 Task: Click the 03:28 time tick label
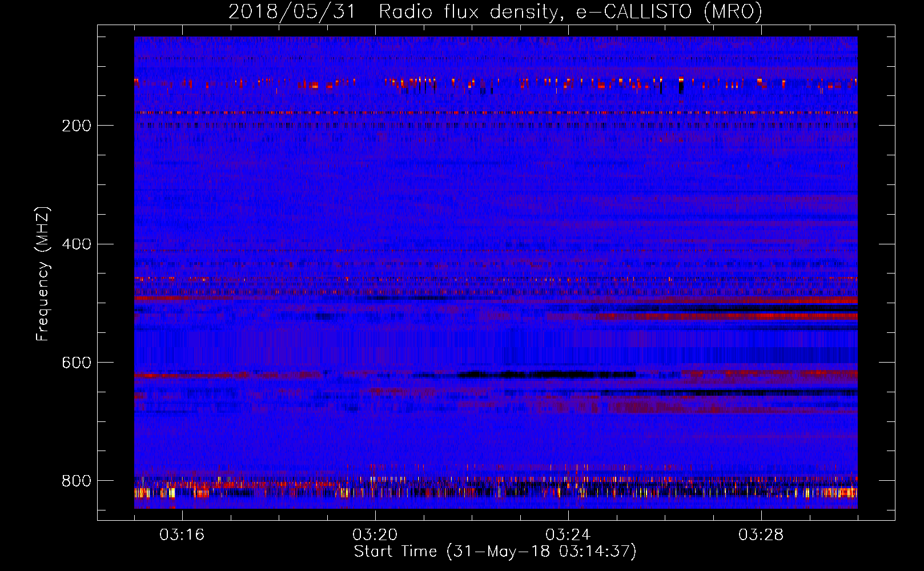click(x=761, y=535)
